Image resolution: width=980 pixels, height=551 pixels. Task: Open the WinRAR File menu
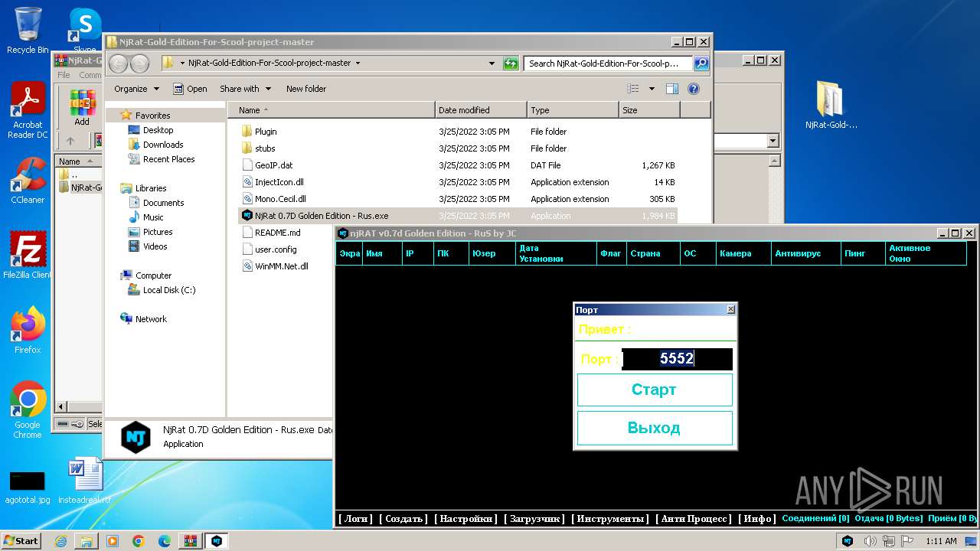64,75
